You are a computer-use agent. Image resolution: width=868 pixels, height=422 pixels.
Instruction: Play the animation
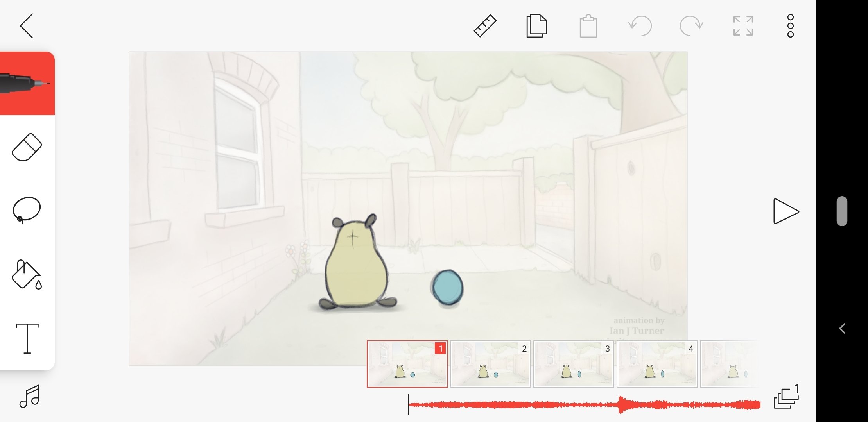tap(786, 211)
